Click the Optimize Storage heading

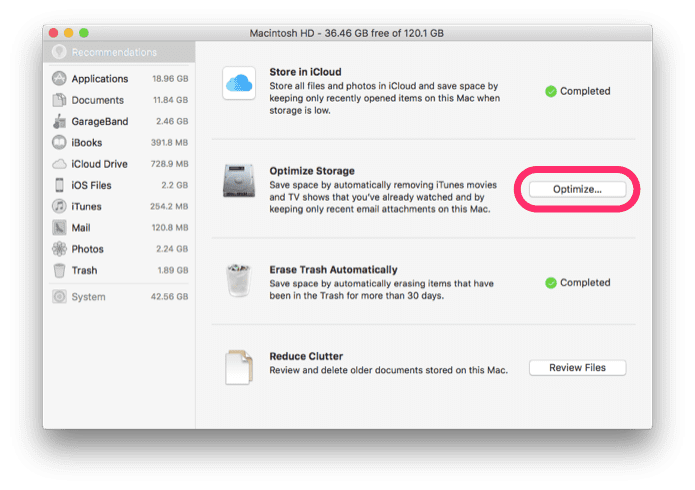pyautogui.click(x=312, y=171)
